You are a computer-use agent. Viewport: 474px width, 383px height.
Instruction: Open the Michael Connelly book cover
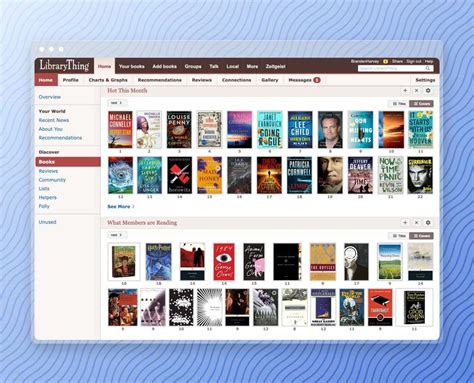120,130
